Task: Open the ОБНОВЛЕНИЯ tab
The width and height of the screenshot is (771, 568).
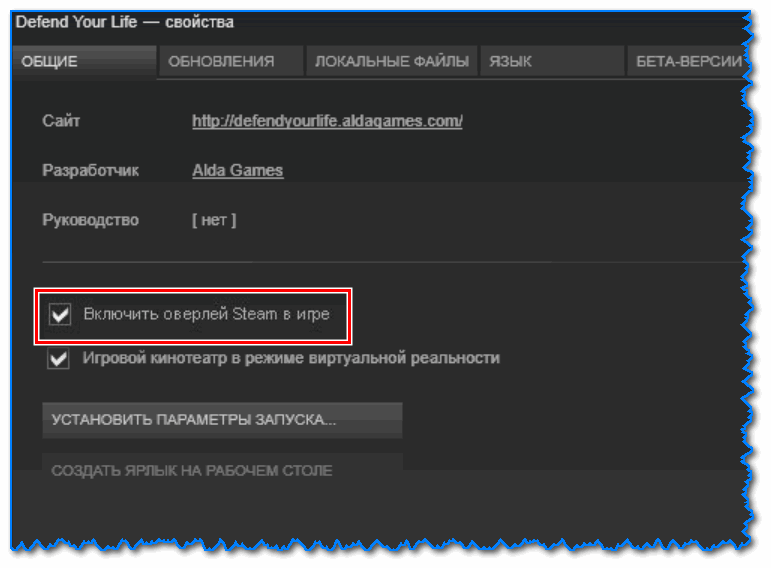Action: coord(231,61)
